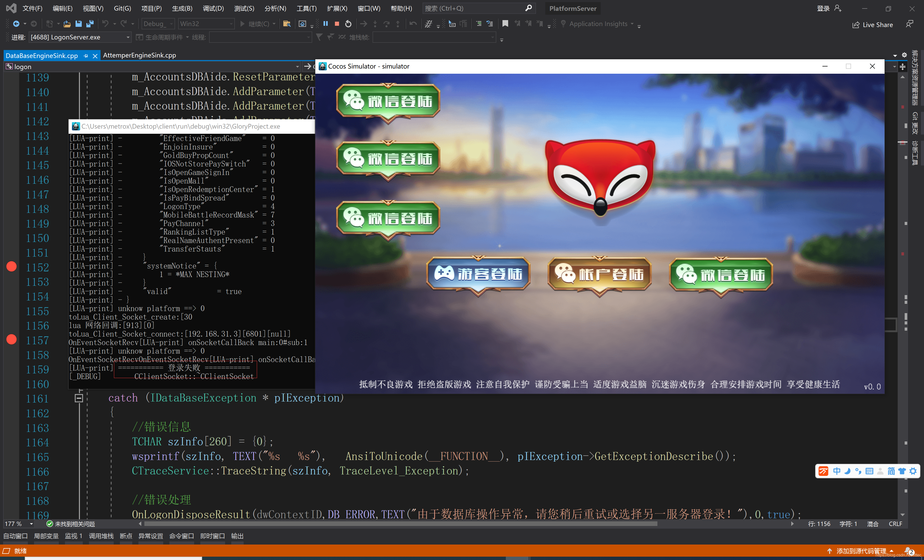Click the step over icon
The image size is (924, 560).
[x=386, y=24]
